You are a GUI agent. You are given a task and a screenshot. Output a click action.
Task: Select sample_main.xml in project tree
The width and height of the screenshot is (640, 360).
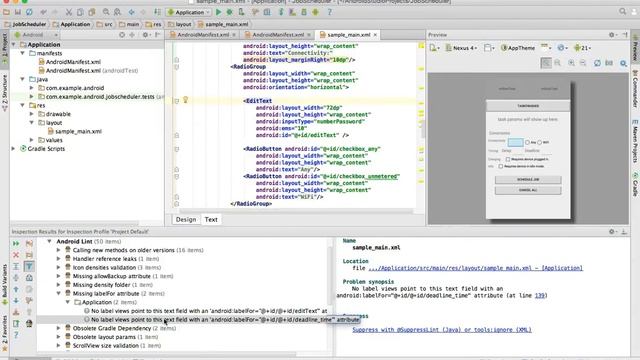click(75, 131)
